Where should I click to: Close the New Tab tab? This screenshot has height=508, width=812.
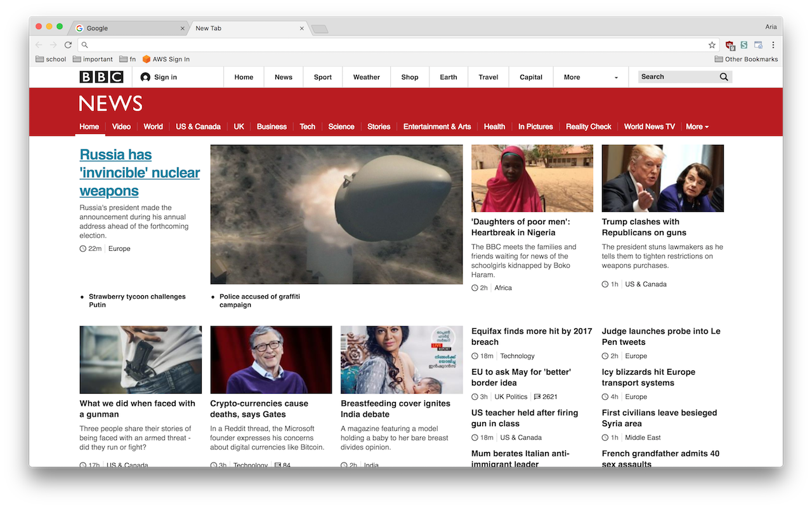click(302, 28)
